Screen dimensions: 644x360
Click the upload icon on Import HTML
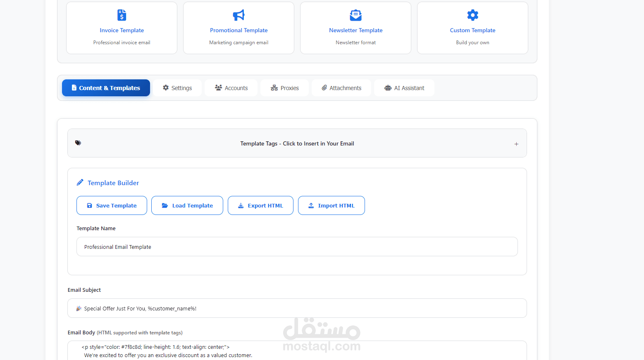pos(311,205)
